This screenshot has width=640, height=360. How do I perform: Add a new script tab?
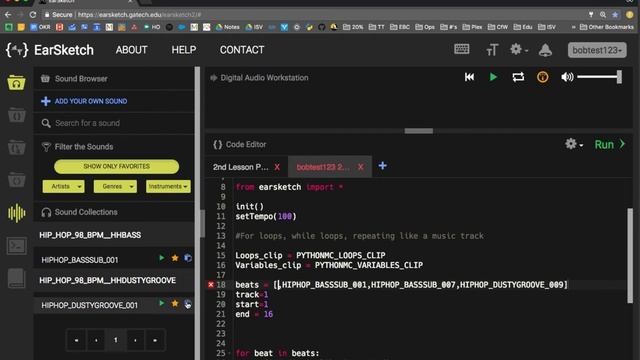(x=382, y=166)
